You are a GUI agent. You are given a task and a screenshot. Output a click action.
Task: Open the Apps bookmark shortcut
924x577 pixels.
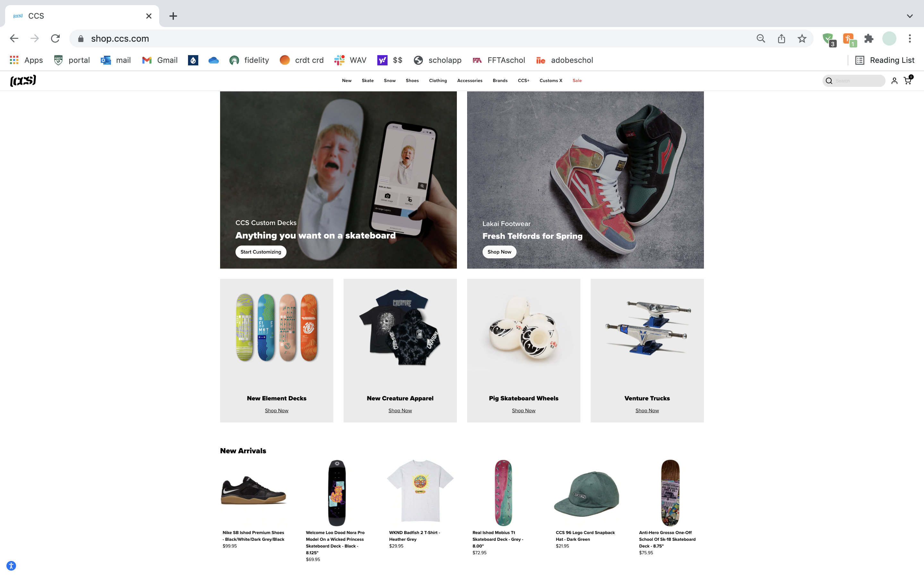pos(26,60)
